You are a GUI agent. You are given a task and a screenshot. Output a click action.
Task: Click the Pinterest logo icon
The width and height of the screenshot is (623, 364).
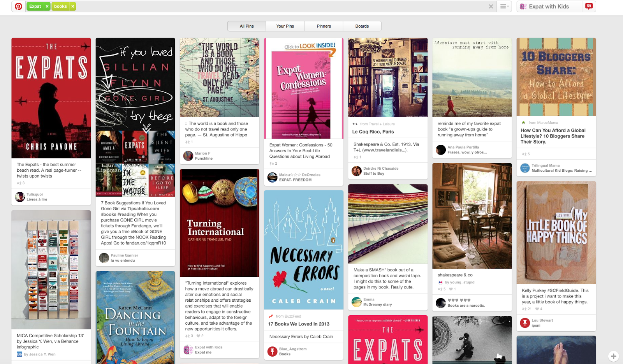18,6
